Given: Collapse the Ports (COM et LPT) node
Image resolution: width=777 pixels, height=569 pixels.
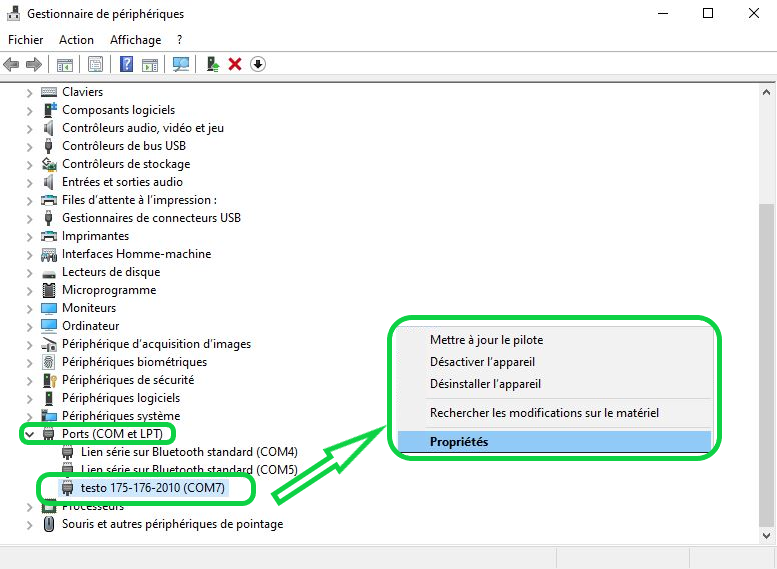Looking at the screenshot, I should (29, 434).
